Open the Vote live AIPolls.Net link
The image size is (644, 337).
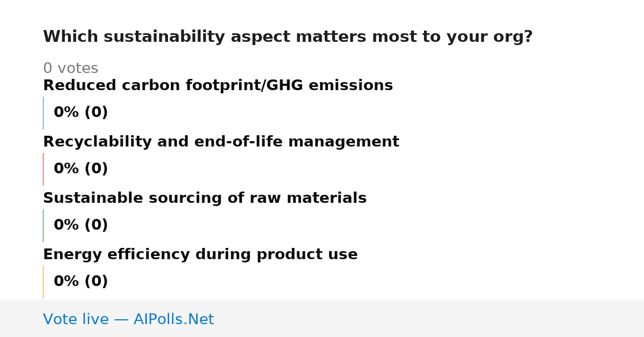pyautogui.click(x=128, y=319)
